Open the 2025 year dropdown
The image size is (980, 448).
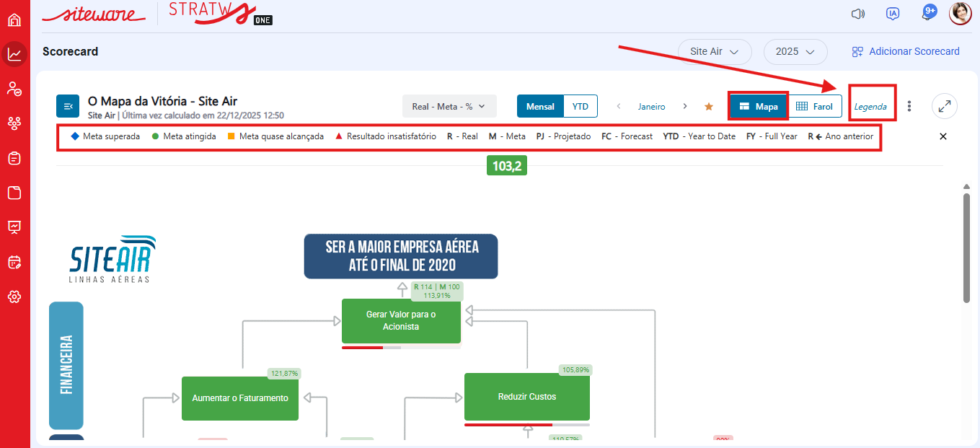[795, 52]
